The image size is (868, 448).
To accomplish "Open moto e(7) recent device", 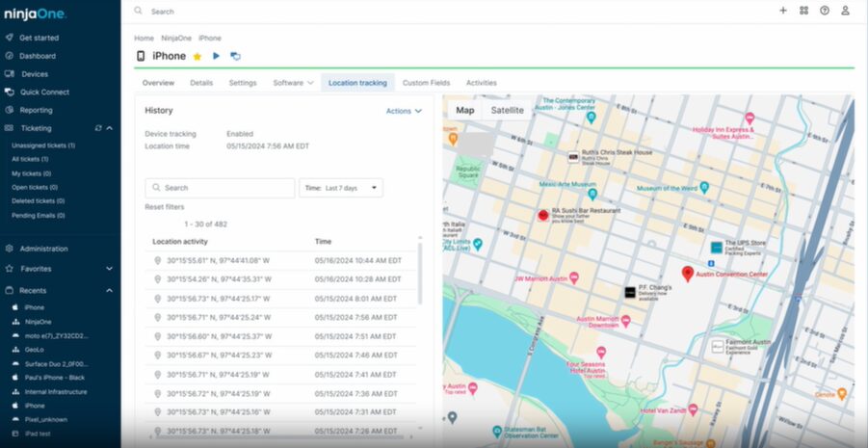I will (x=56, y=335).
